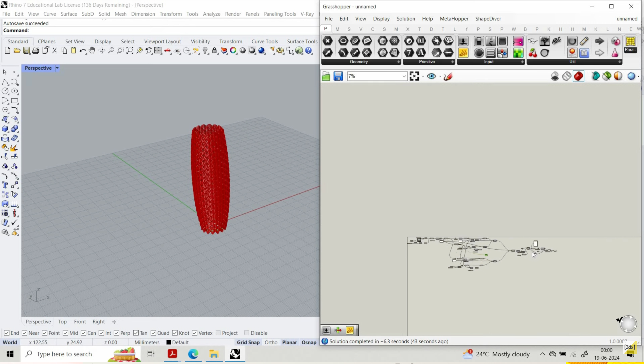Open the Solution menu in Grasshopper
The image size is (644, 364).
[405, 19]
